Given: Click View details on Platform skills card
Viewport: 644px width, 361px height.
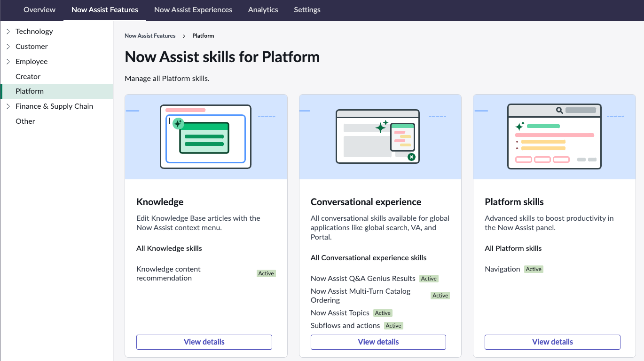Looking at the screenshot, I should tap(552, 342).
